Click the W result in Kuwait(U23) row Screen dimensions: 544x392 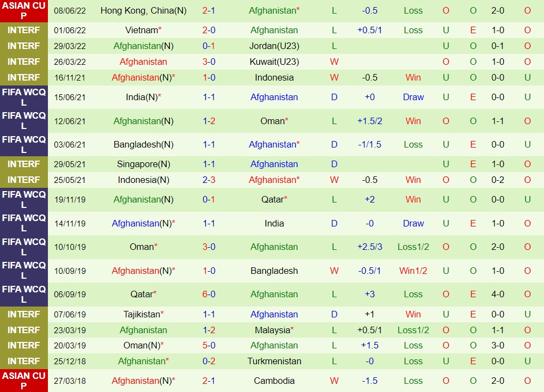point(334,62)
